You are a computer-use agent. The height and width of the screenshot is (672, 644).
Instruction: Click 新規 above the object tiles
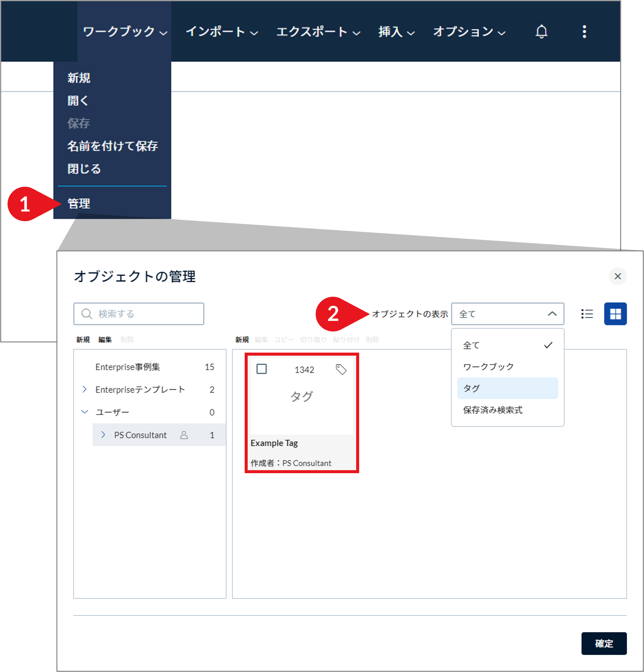click(242, 339)
